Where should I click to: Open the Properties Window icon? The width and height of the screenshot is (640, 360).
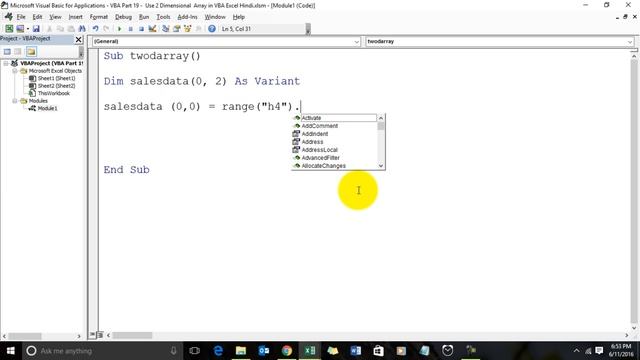point(177,29)
